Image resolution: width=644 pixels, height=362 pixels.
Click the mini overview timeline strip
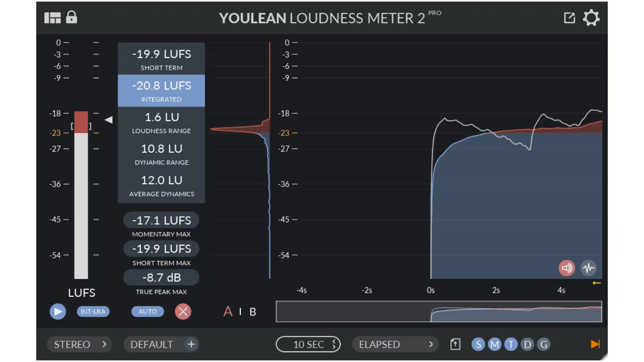click(439, 312)
